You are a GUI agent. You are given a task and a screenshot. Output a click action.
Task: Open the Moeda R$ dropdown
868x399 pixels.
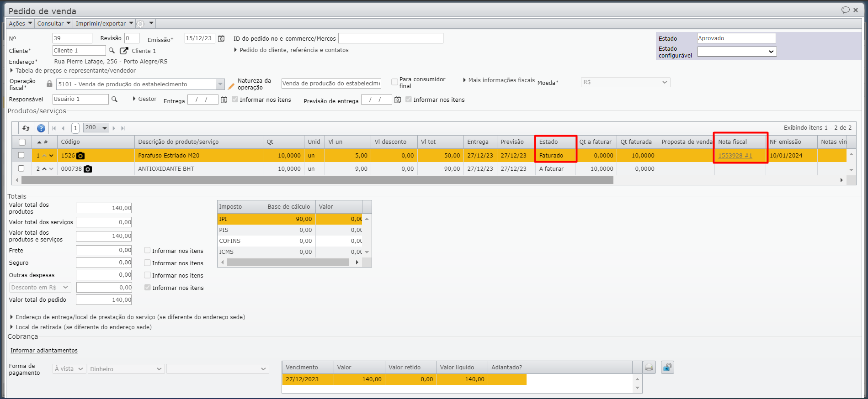[x=625, y=82]
